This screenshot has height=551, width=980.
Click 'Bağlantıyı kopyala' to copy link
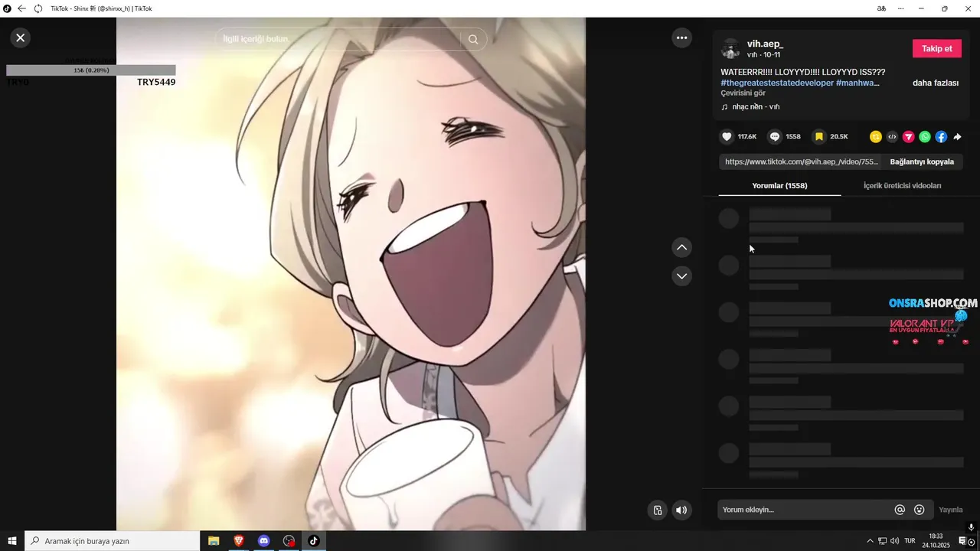[x=922, y=161]
